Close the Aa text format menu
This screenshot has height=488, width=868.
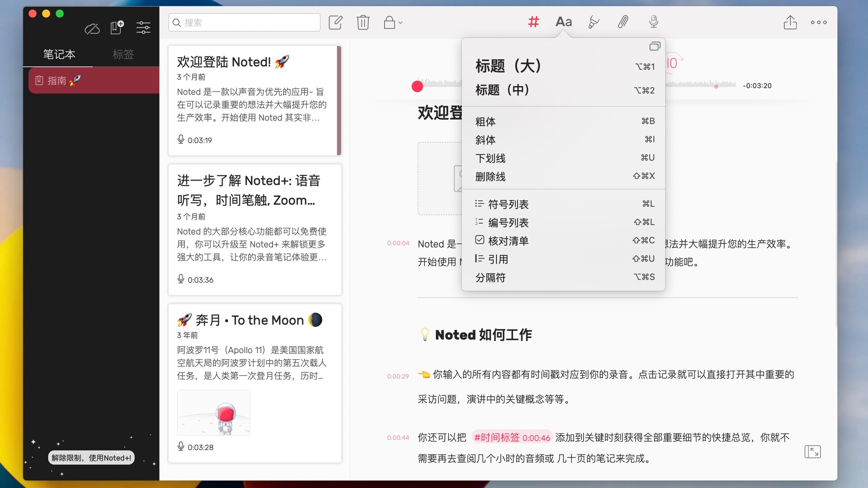[x=564, y=22]
